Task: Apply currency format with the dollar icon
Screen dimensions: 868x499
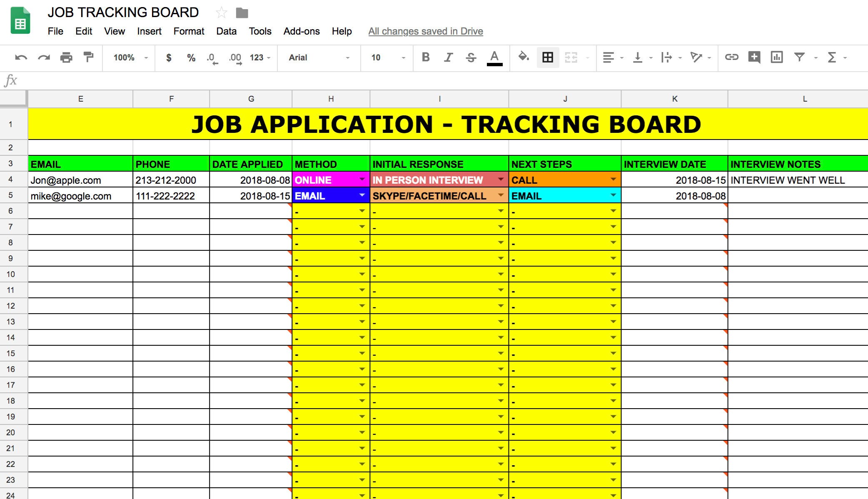Action: [x=169, y=58]
